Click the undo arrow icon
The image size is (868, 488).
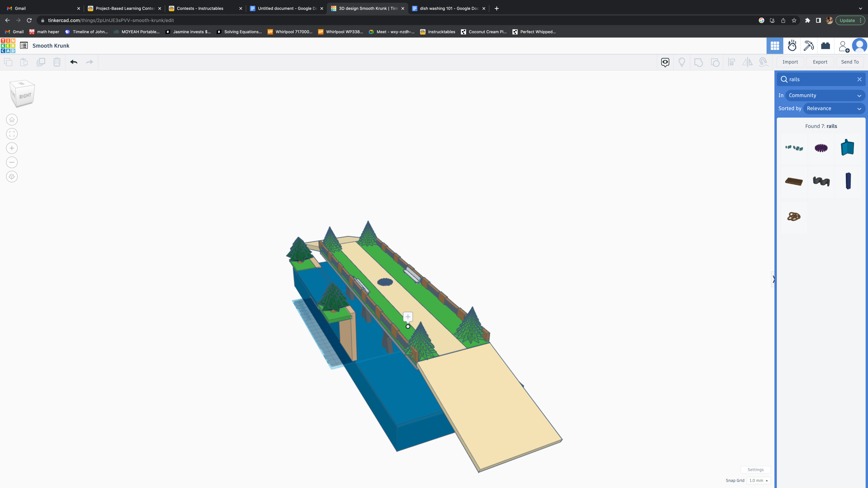click(x=74, y=62)
